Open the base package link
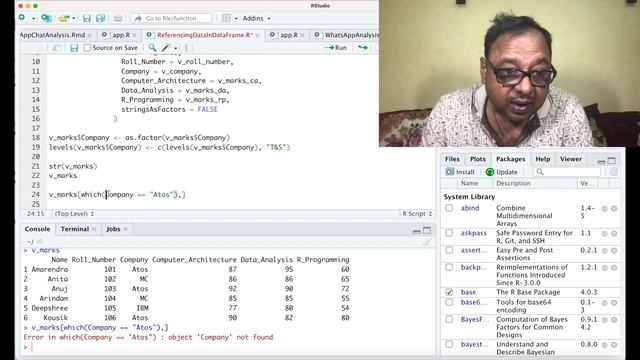The image size is (640, 360). (468, 292)
